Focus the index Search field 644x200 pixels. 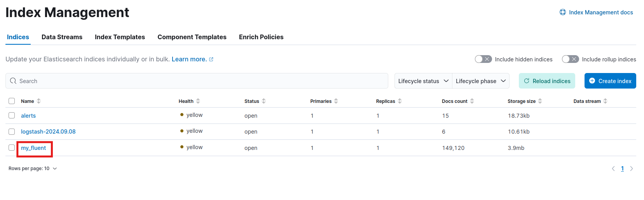(x=197, y=81)
